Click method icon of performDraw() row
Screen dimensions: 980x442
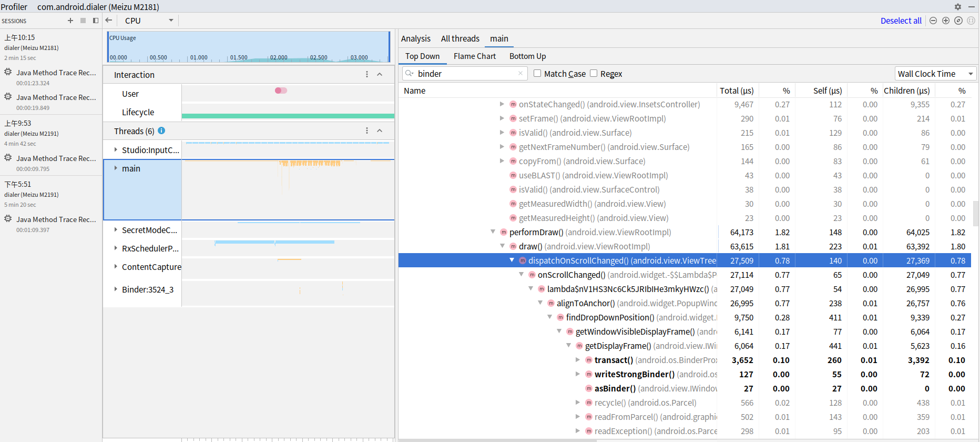coord(504,232)
